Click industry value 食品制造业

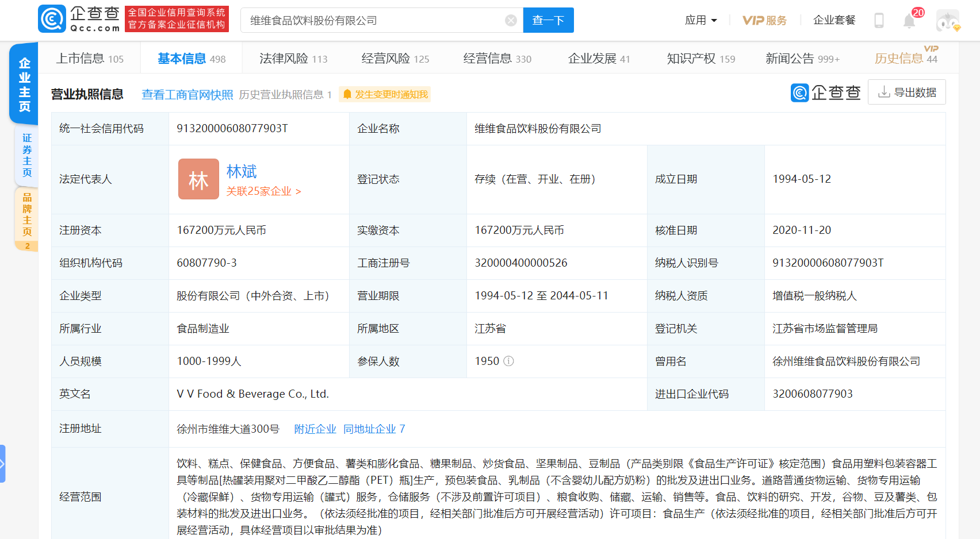click(x=203, y=328)
